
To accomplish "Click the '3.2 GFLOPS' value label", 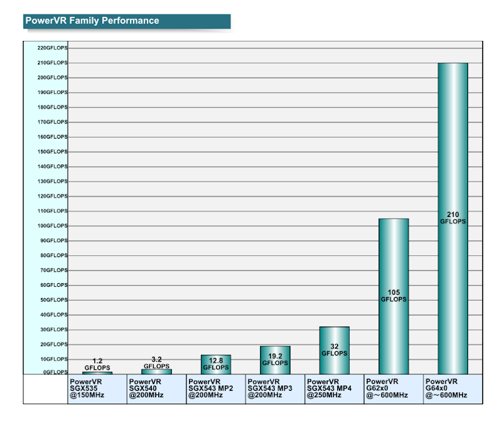I will point(156,362).
